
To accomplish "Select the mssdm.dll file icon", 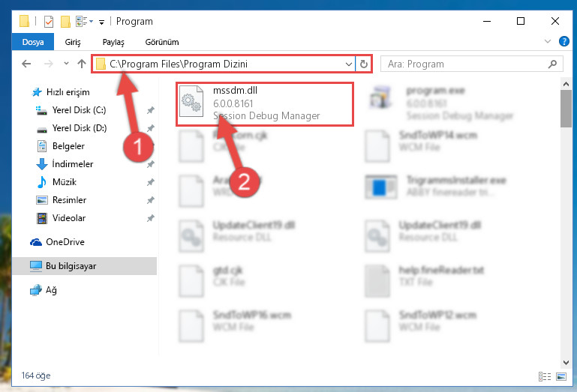I will (x=191, y=101).
